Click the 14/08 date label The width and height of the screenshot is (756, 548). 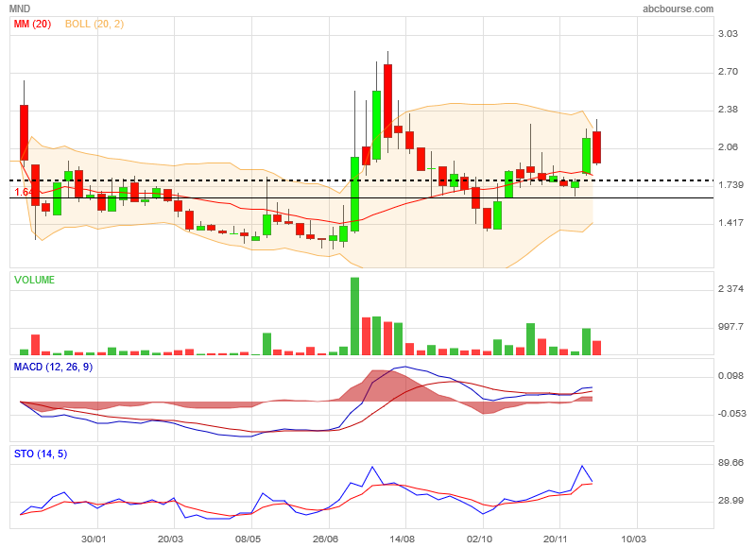pos(402,539)
